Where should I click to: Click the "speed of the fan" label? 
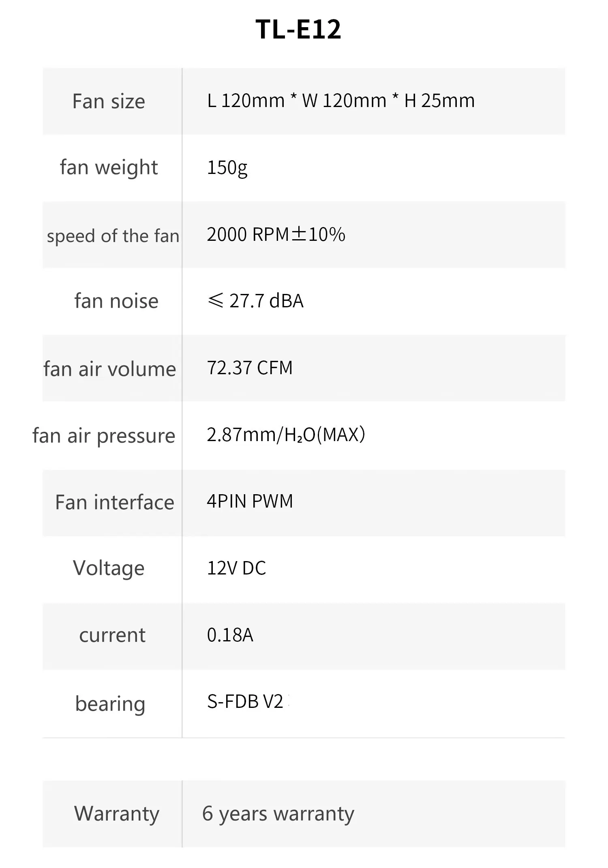(x=113, y=236)
